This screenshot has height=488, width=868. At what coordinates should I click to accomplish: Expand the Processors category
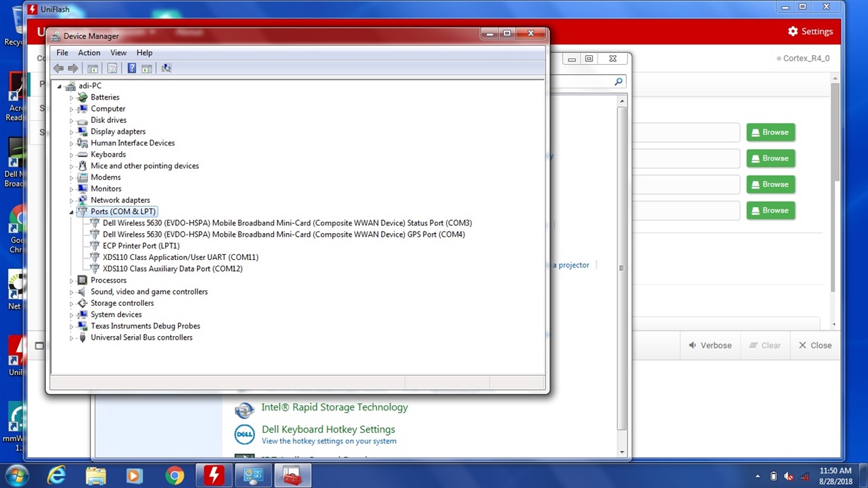pyautogui.click(x=71, y=280)
